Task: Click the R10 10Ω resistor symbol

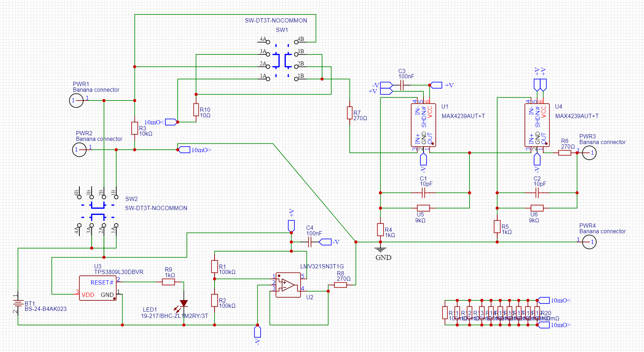Action: [x=196, y=110]
